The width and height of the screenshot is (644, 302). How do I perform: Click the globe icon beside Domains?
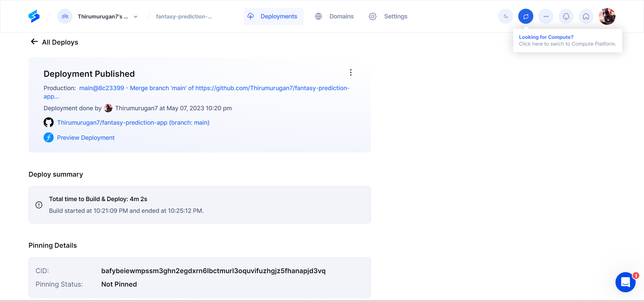319,16
